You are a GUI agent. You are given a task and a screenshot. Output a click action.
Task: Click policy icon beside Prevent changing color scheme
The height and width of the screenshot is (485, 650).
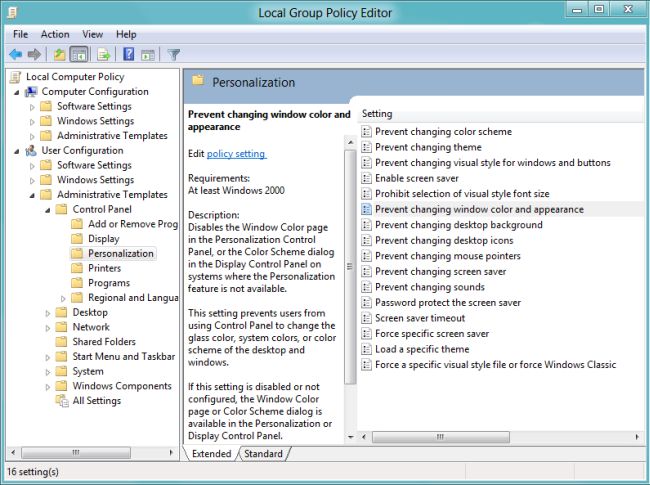[366, 131]
